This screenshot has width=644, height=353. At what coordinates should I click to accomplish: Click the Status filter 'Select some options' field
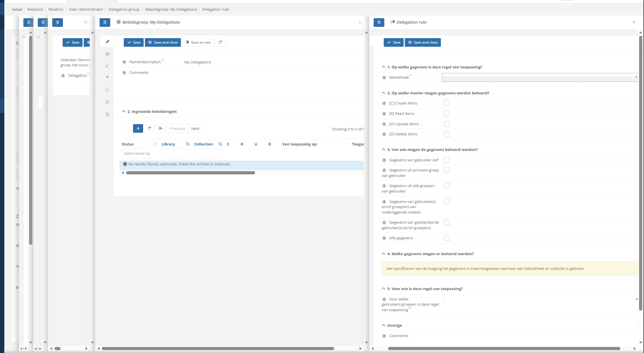coord(136,154)
